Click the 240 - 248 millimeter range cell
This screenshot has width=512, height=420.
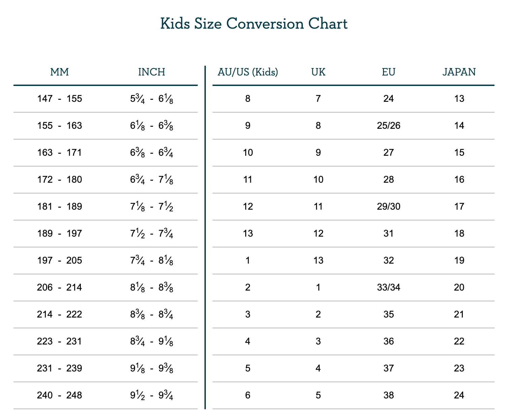[60, 395]
